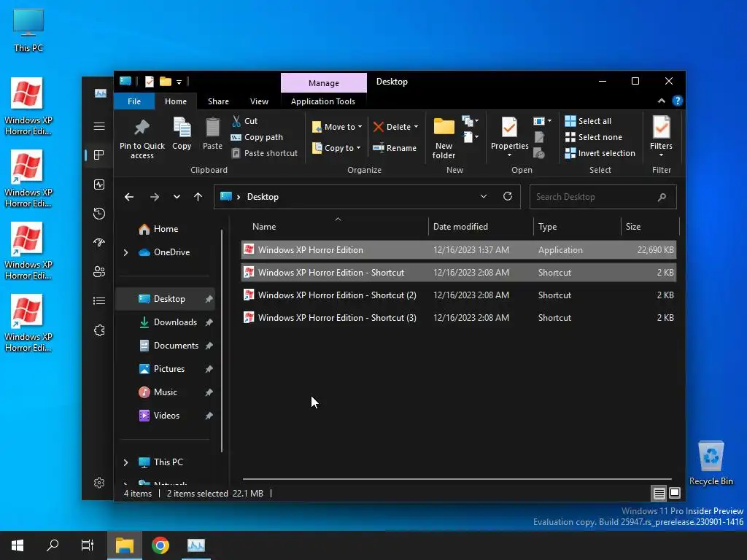Open the Filters dropdown
747x560 pixels.
(661, 137)
